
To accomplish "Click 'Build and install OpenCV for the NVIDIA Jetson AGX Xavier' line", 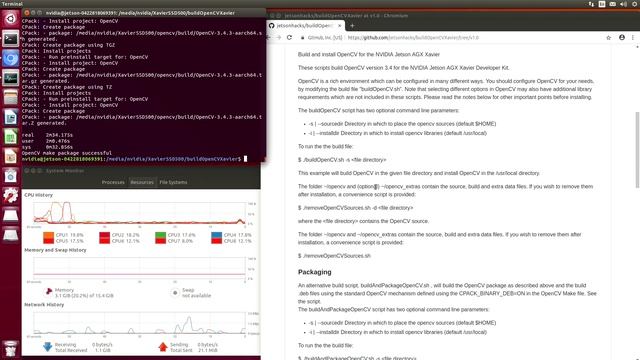I will click(369, 54).
